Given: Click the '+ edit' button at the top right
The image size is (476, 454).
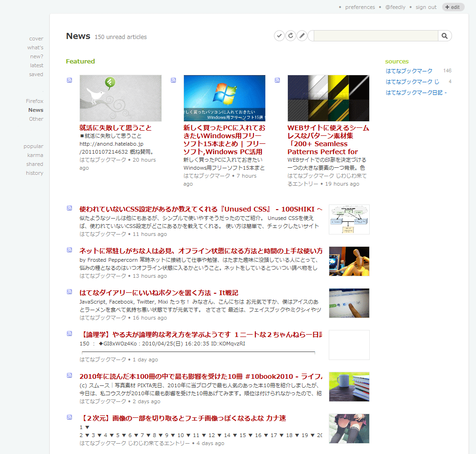Looking at the screenshot, I should 453,7.
